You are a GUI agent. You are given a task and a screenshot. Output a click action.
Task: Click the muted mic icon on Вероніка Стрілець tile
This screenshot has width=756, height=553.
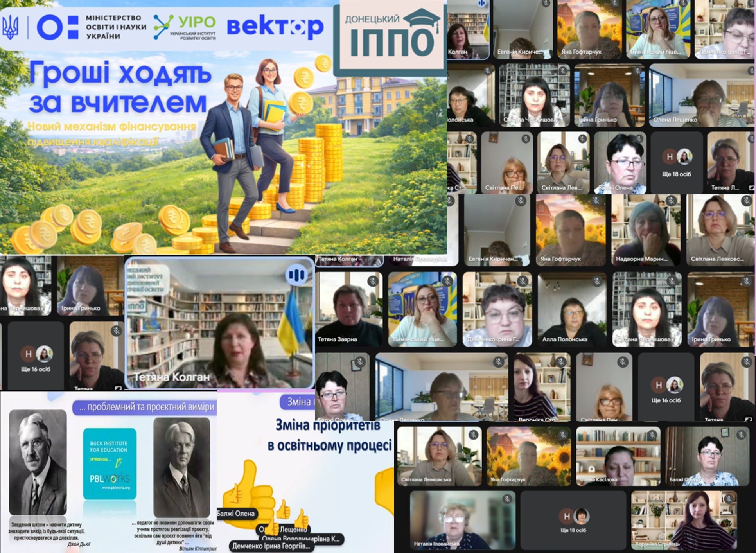pyautogui.click(x=729, y=499)
